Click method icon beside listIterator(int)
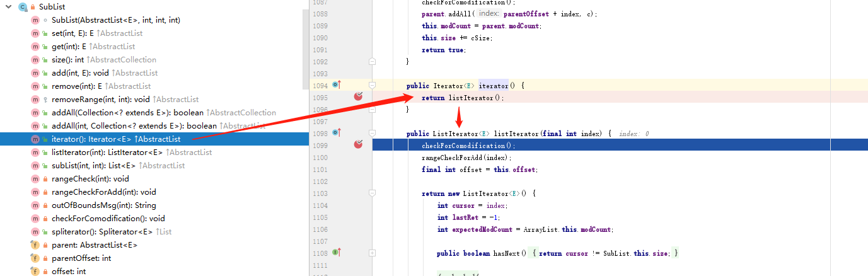The width and height of the screenshot is (868, 276). click(x=35, y=152)
